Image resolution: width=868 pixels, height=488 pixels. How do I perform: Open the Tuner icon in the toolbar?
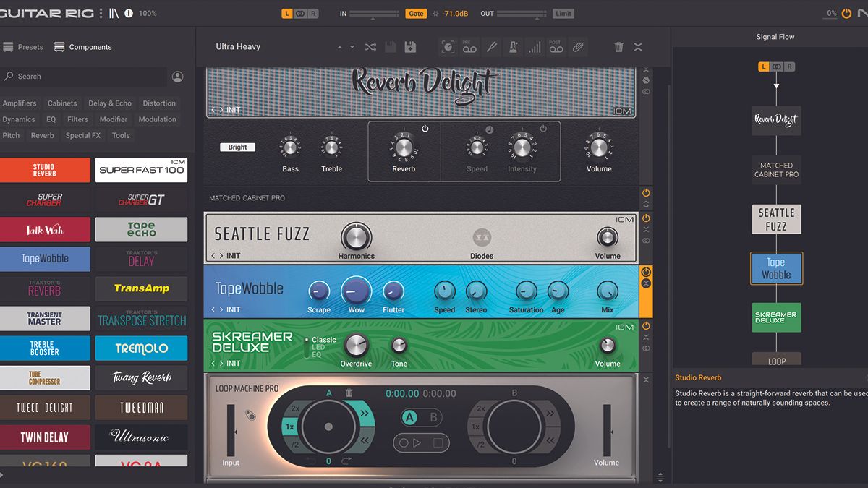(492, 46)
